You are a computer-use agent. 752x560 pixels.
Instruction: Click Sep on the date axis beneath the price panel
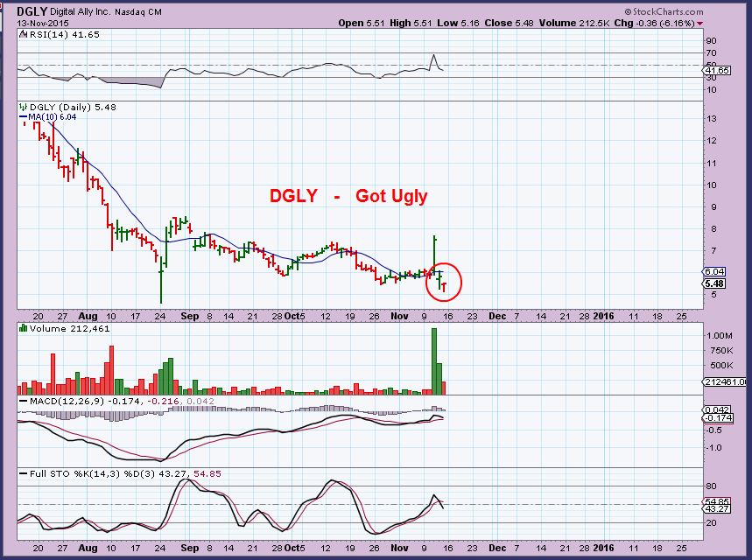[190, 317]
